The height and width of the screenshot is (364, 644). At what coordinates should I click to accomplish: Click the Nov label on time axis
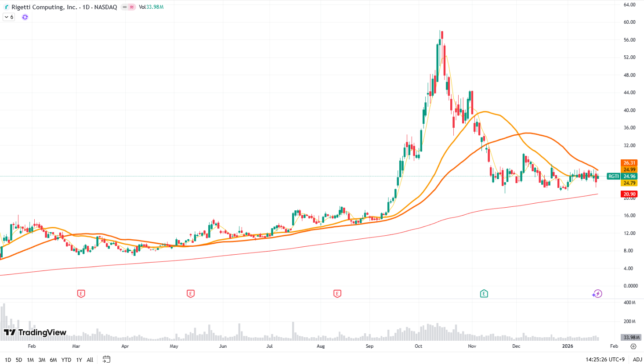point(472,346)
